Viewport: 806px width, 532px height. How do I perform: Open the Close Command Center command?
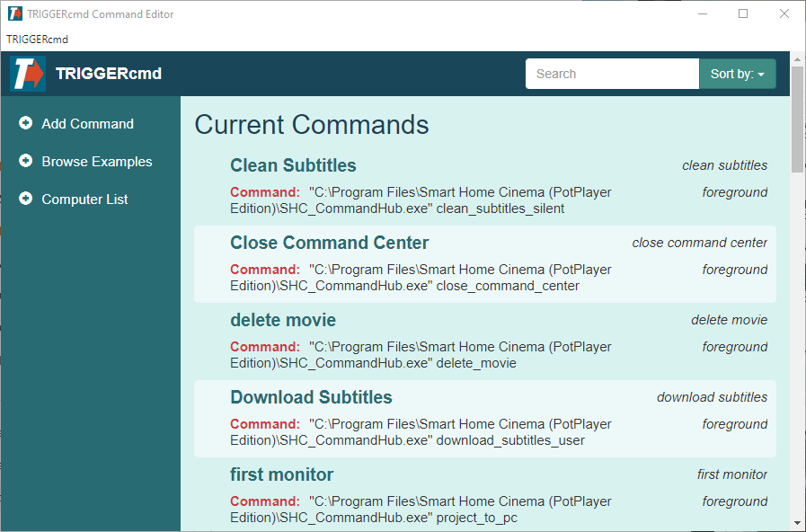[x=329, y=243]
